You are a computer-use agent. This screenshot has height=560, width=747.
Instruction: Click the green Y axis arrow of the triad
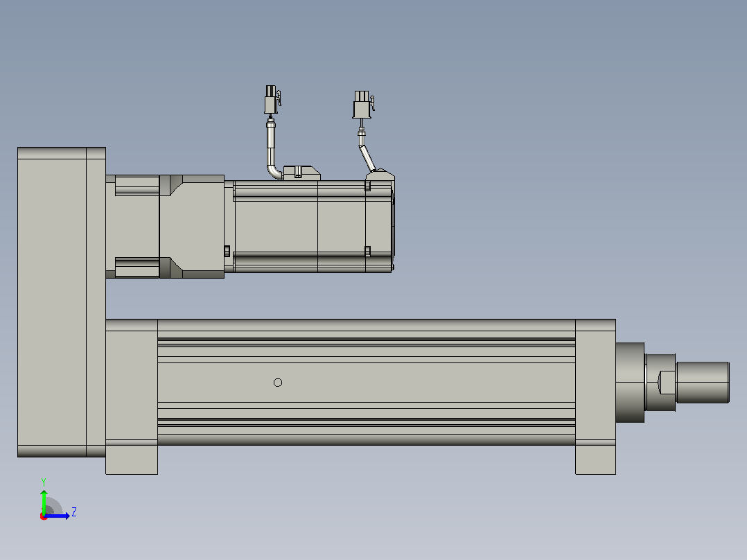tap(44, 501)
